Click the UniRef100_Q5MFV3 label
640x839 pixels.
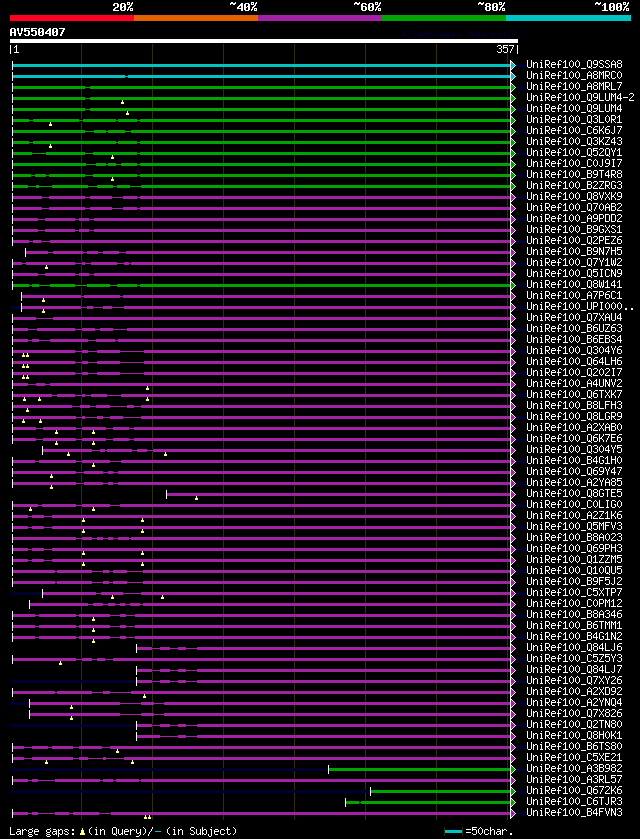(574, 527)
